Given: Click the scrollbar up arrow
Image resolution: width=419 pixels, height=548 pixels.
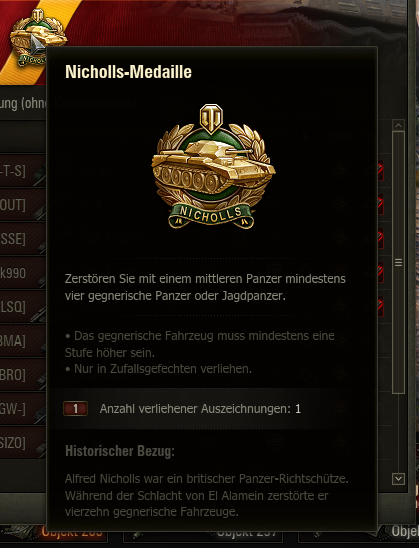Looking at the screenshot, I should pyautogui.click(x=399, y=125).
